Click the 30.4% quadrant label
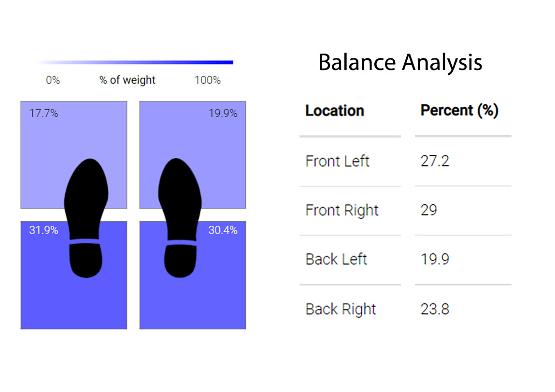 click(223, 230)
